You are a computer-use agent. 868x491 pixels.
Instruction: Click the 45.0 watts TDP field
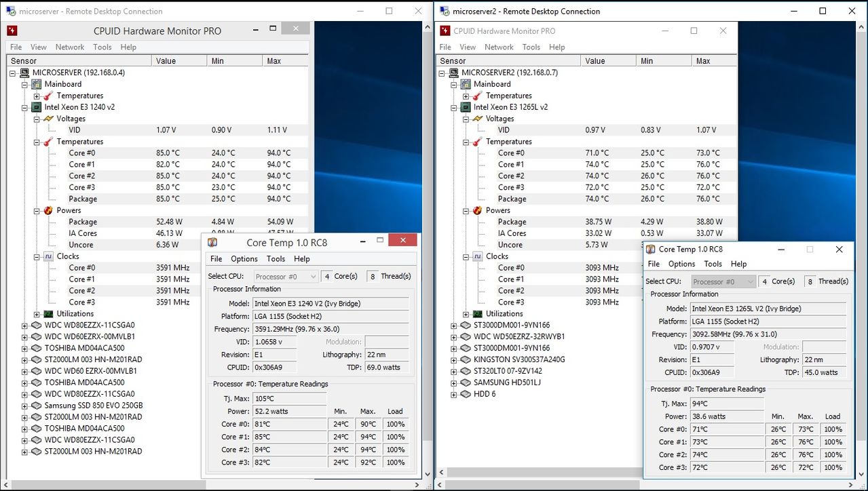coord(825,372)
